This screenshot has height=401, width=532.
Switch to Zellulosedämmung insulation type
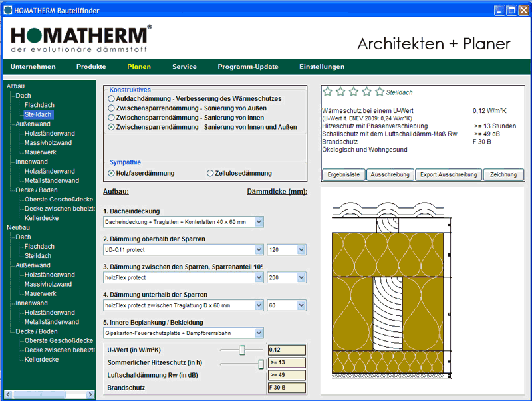coord(210,174)
